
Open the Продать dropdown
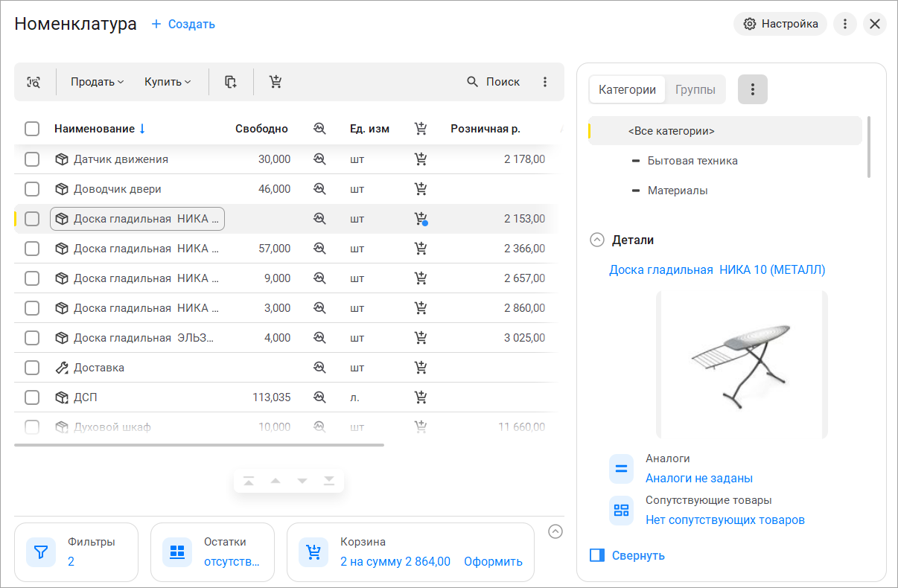coord(98,82)
